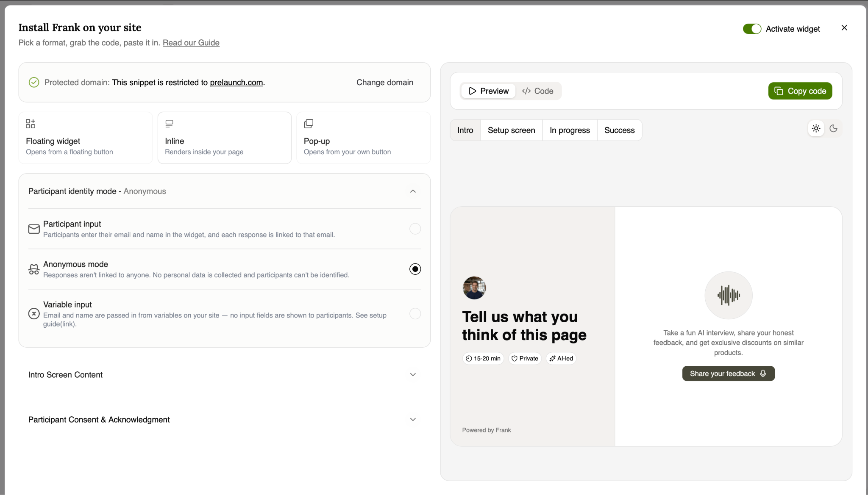Click the 15-20 min duration badge

[483, 358]
